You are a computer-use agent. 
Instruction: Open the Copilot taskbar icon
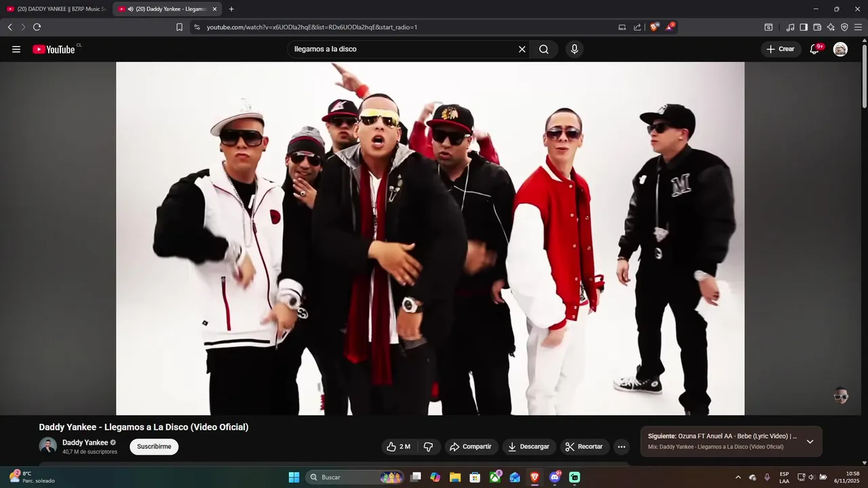(x=435, y=477)
